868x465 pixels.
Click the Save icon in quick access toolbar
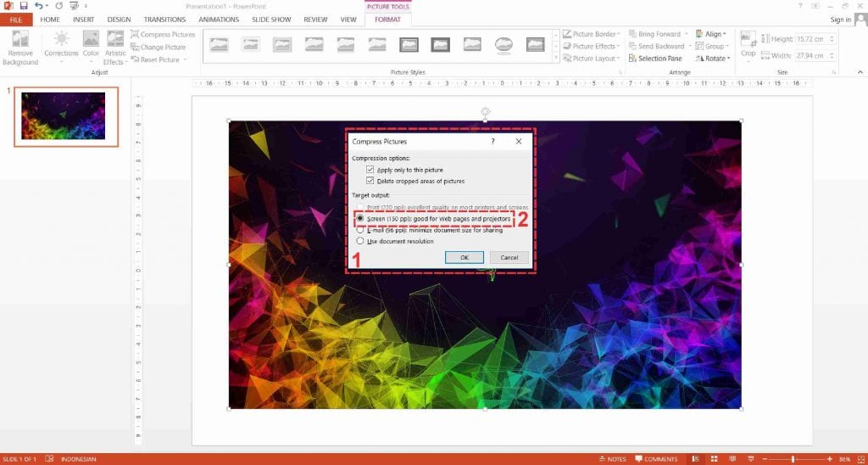23,6
